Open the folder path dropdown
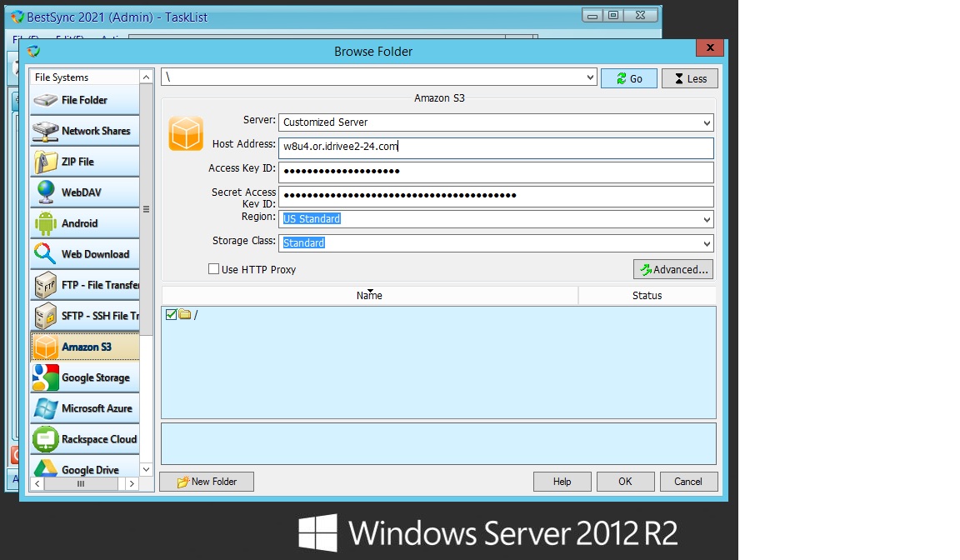Image resolution: width=960 pixels, height=560 pixels. [590, 77]
